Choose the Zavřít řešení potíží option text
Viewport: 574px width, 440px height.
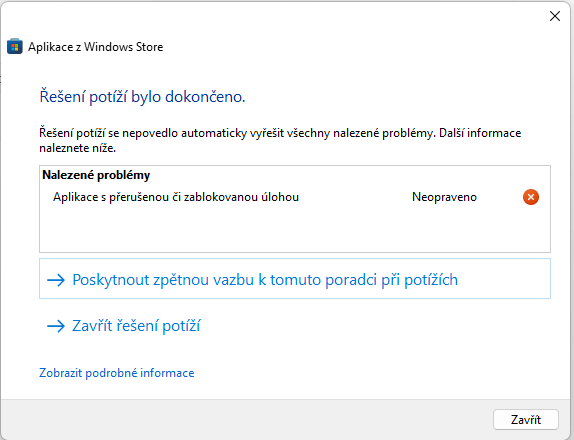(136, 325)
